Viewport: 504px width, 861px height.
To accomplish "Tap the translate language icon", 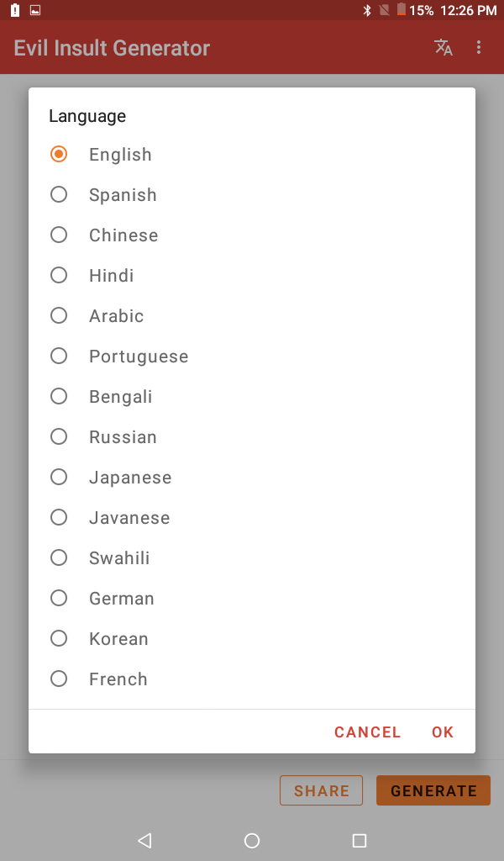I will (x=444, y=48).
